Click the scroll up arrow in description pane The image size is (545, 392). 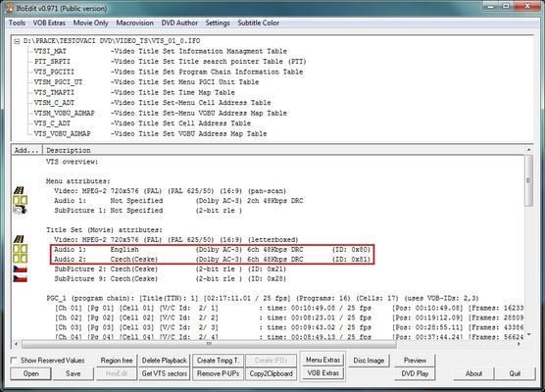pos(528,150)
